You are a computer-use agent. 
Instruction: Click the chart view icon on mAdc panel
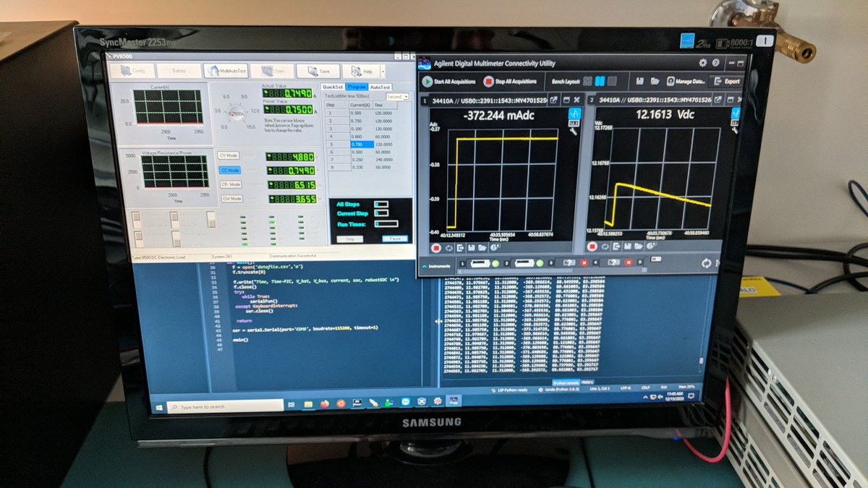pos(576,114)
